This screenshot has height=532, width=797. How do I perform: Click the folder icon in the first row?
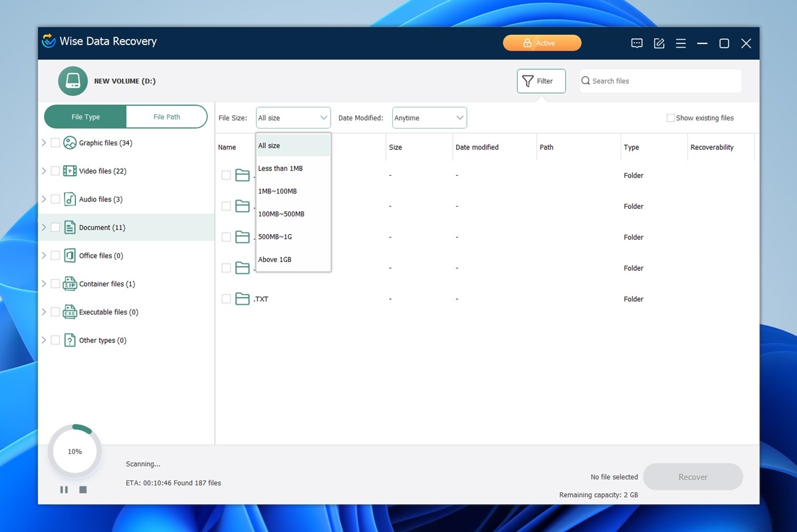[x=243, y=175]
